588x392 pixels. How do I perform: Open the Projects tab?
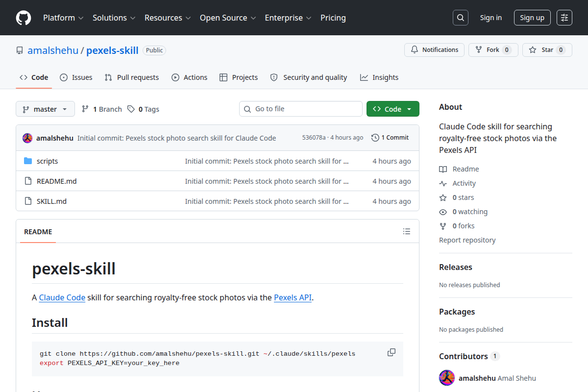pos(239,77)
